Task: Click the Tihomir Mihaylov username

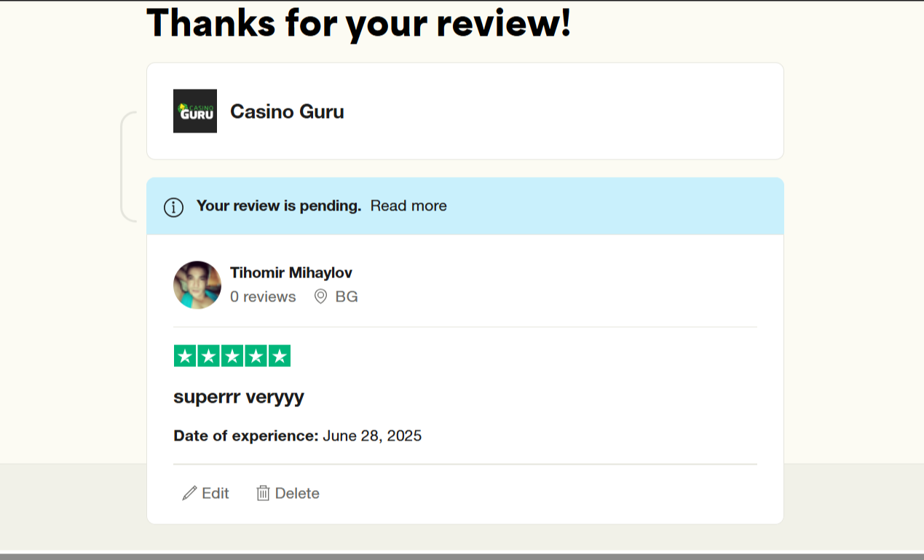Action: pos(291,272)
